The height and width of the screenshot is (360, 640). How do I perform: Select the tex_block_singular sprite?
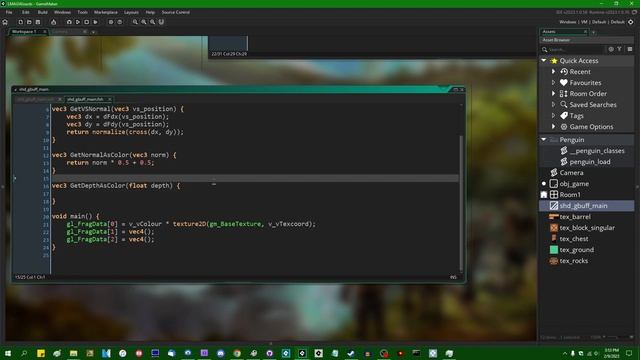coord(587,228)
